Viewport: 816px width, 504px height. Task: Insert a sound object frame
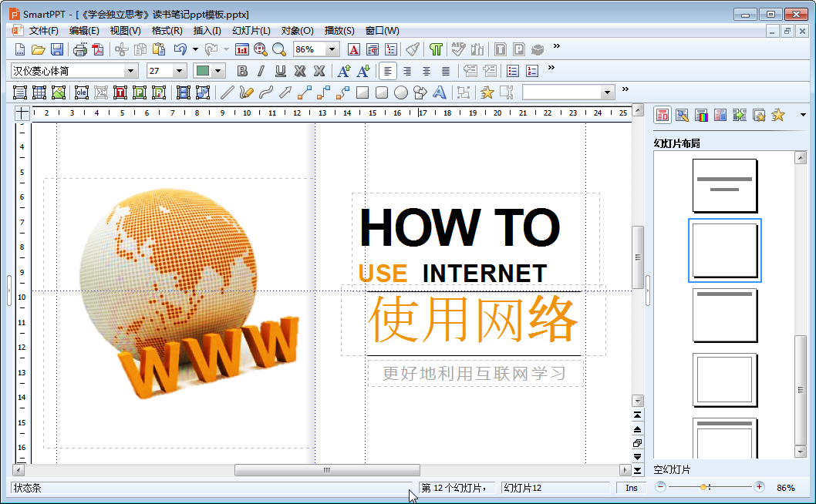pos(202,92)
